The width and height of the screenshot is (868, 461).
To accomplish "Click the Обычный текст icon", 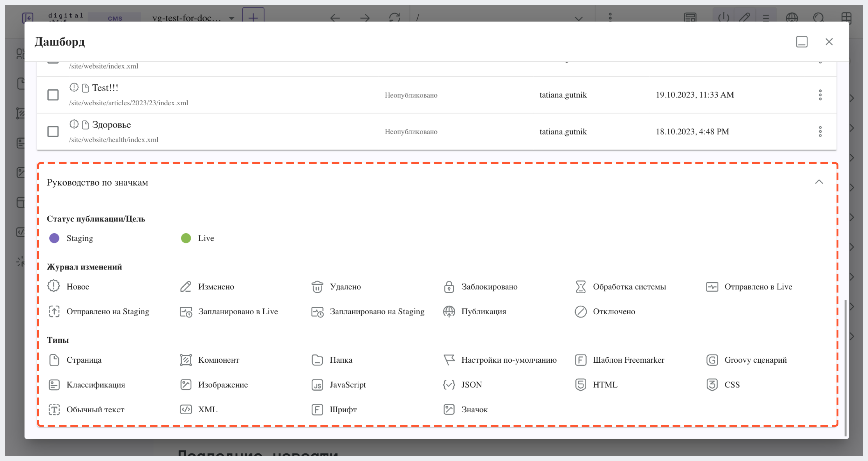I will [54, 409].
